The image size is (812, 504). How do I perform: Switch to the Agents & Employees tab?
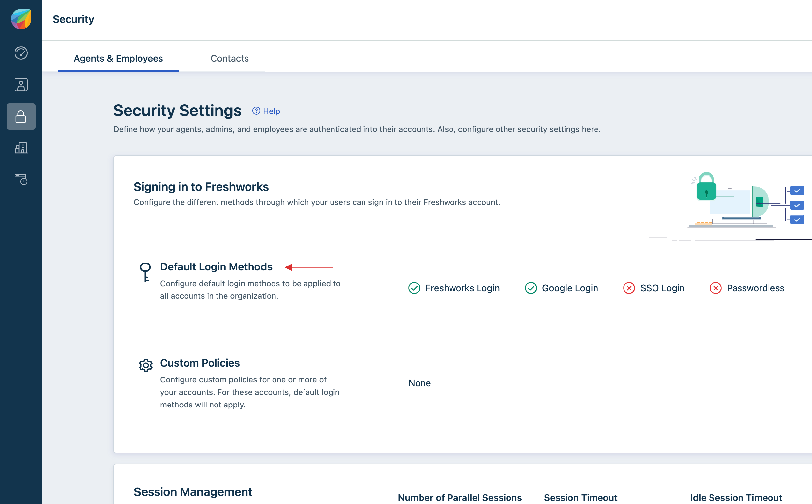pos(118,58)
